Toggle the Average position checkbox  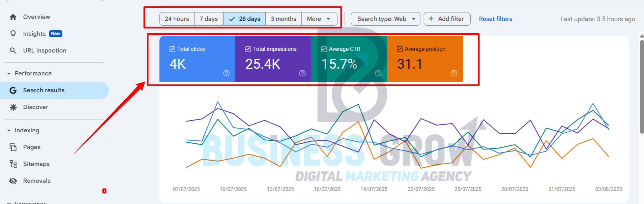pyautogui.click(x=400, y=49)
